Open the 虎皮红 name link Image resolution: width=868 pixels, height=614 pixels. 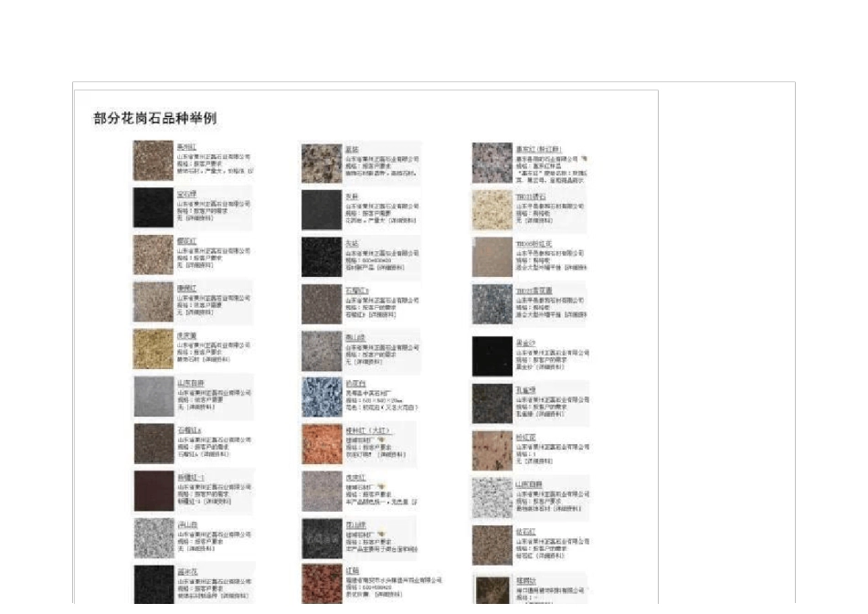click(x=355, y=477)
